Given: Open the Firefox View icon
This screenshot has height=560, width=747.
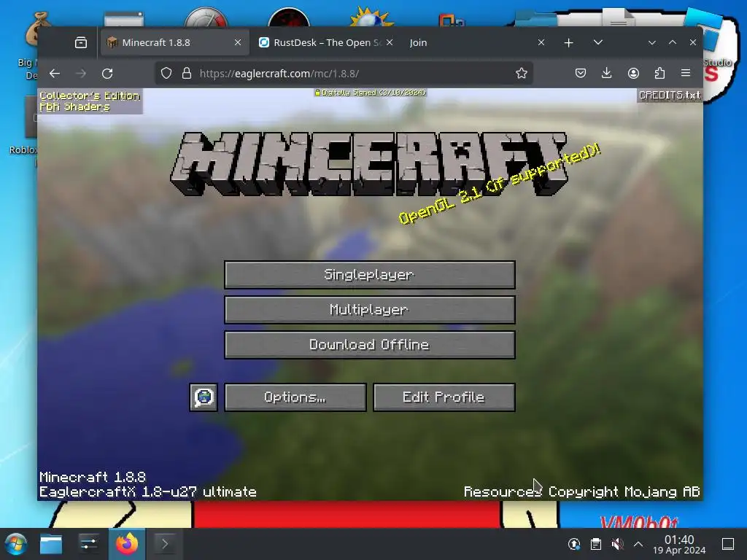Looking at the screenshot, I should pos(81,43).
